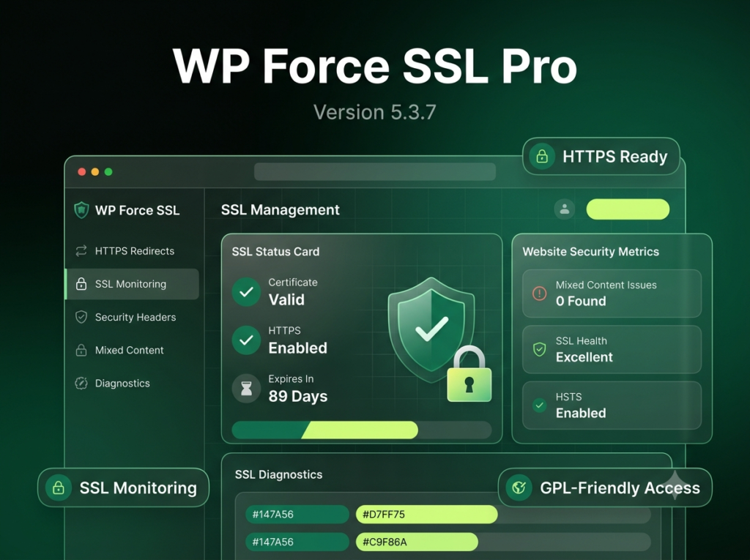
Task: Open the HSTS Enabled metric card
Action: click(x=612, y=405)
